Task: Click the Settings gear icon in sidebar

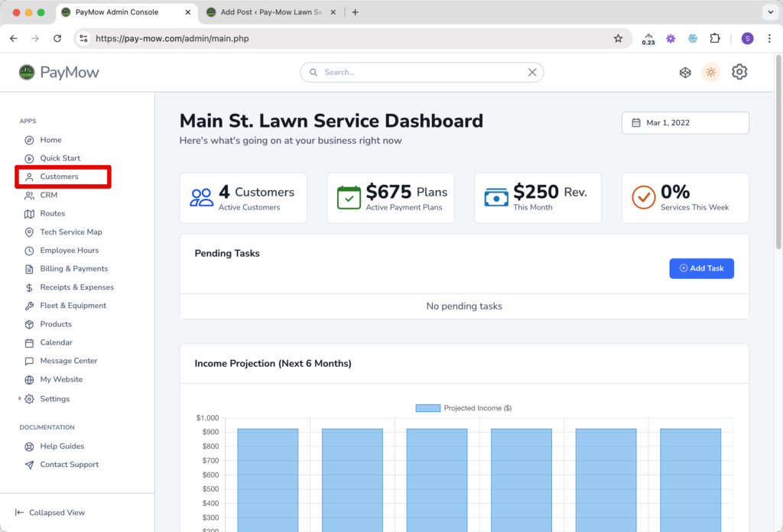Action: (x=30, y=399)
